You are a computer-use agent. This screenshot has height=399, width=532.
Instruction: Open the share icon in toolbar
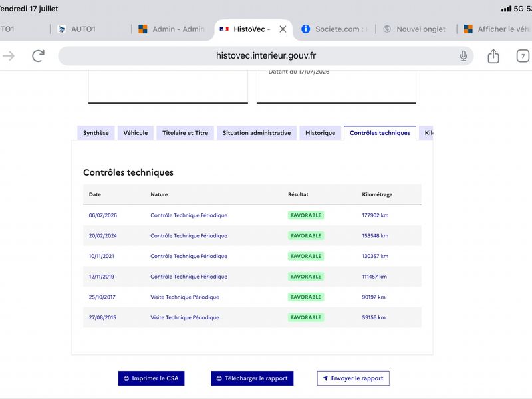pyautogui.click(x=493, y=56)
